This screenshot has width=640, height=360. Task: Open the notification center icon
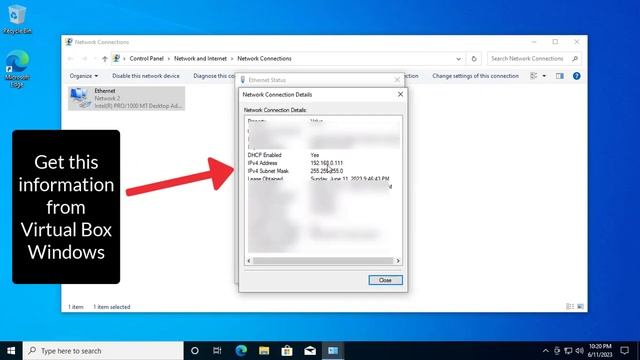[x=624, y=351]
